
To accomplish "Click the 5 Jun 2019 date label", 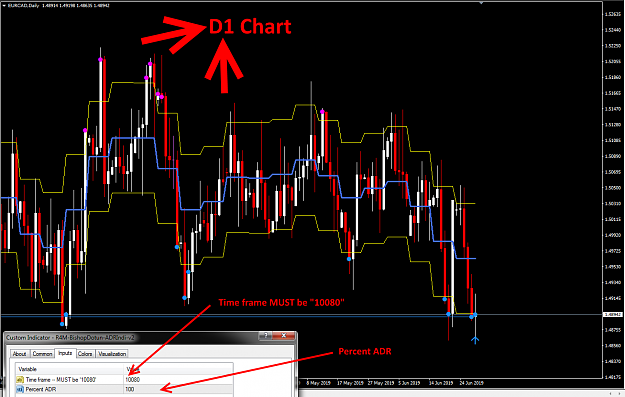I will [409, 383].
